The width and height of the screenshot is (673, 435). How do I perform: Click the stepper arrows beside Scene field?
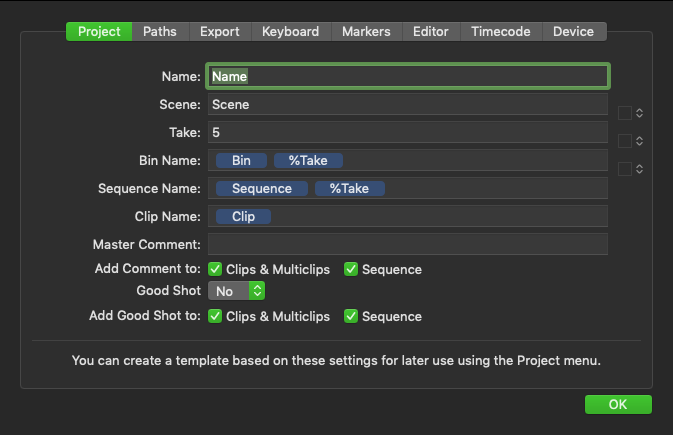pos(640,113)
